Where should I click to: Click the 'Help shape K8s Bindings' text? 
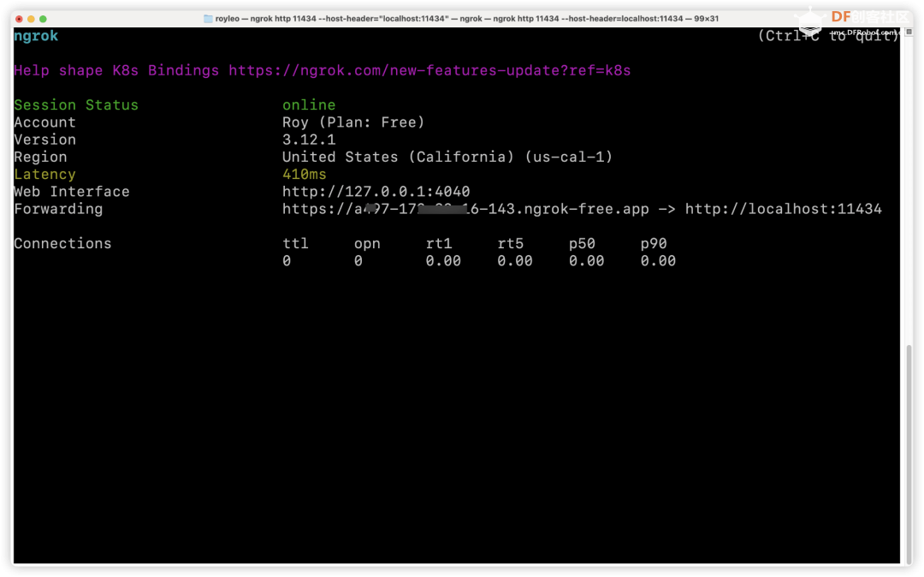(116, 71)
